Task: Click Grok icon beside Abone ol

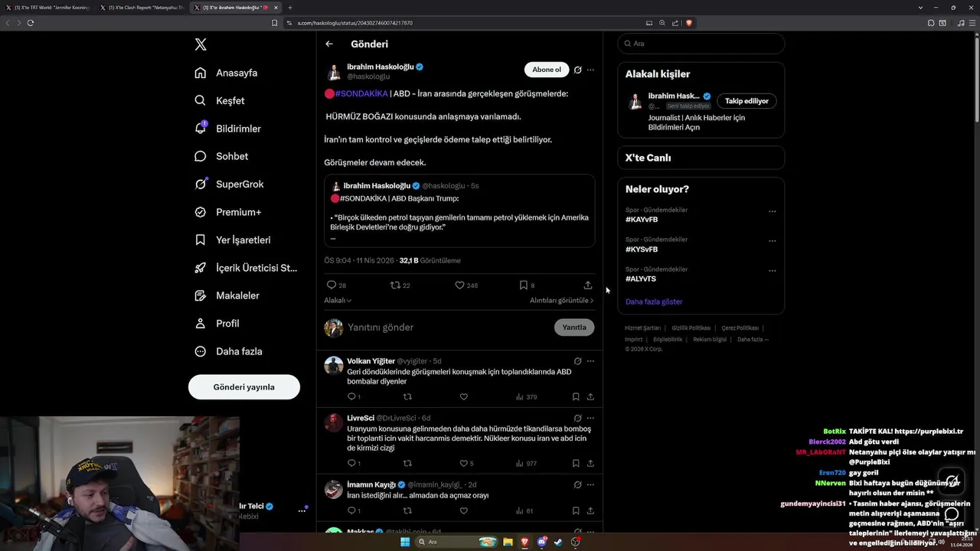Action: point(578,70)
